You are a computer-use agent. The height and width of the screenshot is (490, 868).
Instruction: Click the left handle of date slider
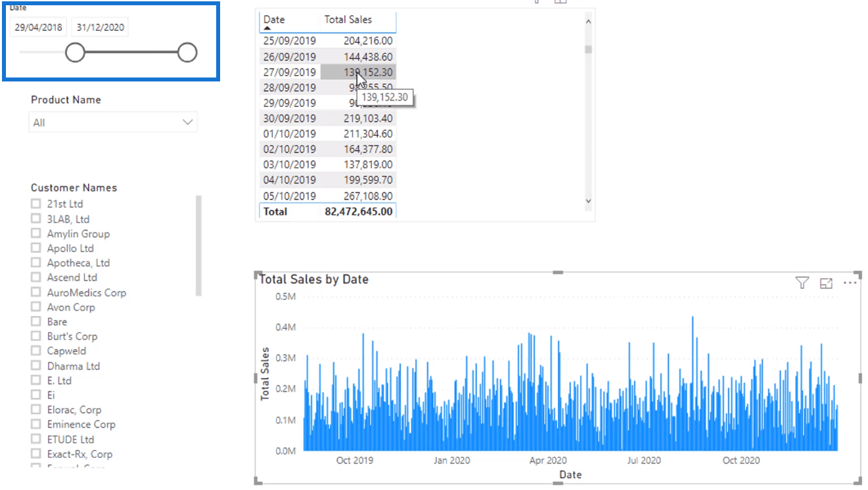coord(76,53)
